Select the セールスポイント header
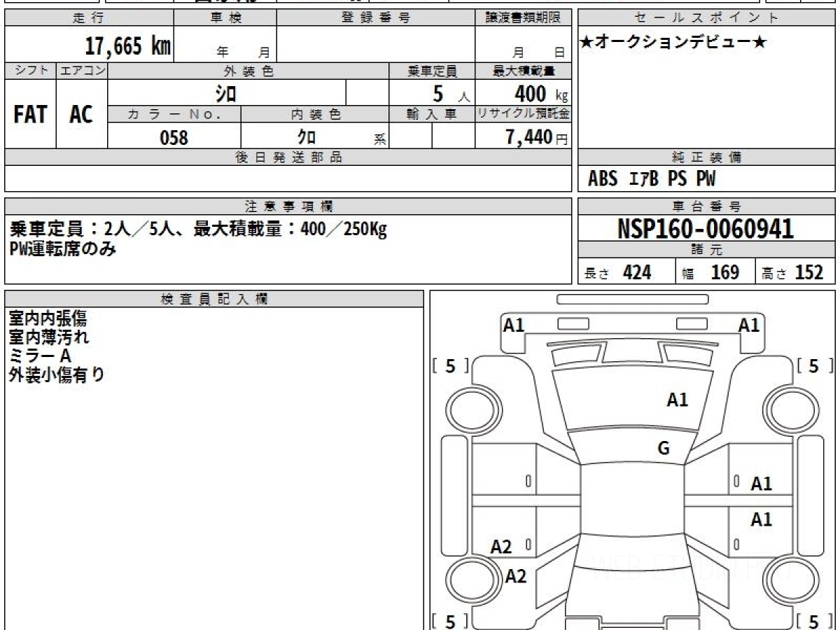Image resolution: width=840 pixels, height=630 pixels. (707, 18)
